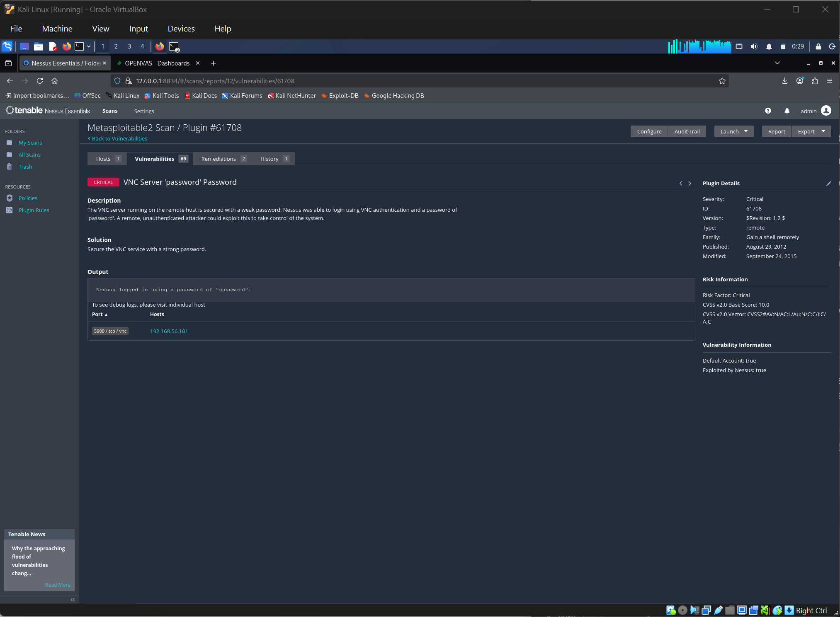Open the VirtualBox Devices menu
This screenshot has width=840, height=617.
point(181,29)
